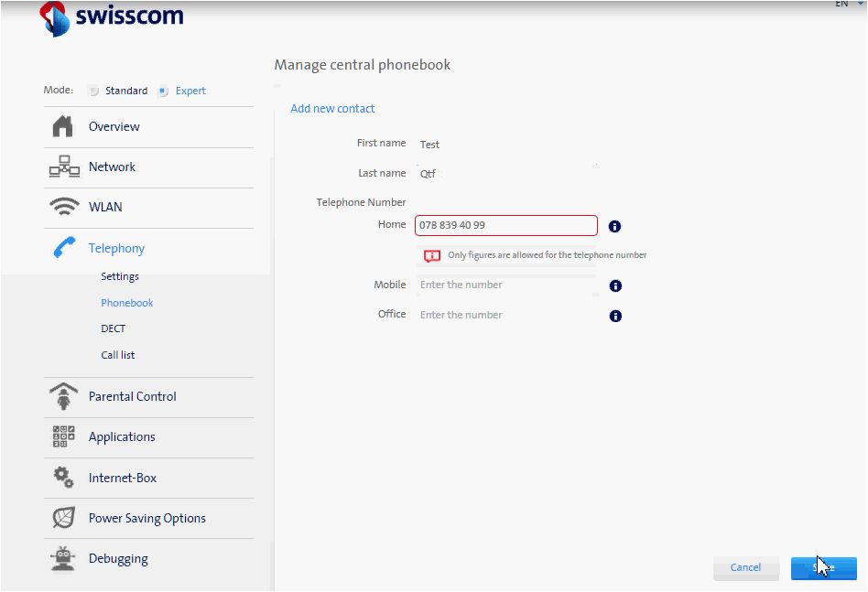Click the Applications grid icon

click(x=63, y=436)
